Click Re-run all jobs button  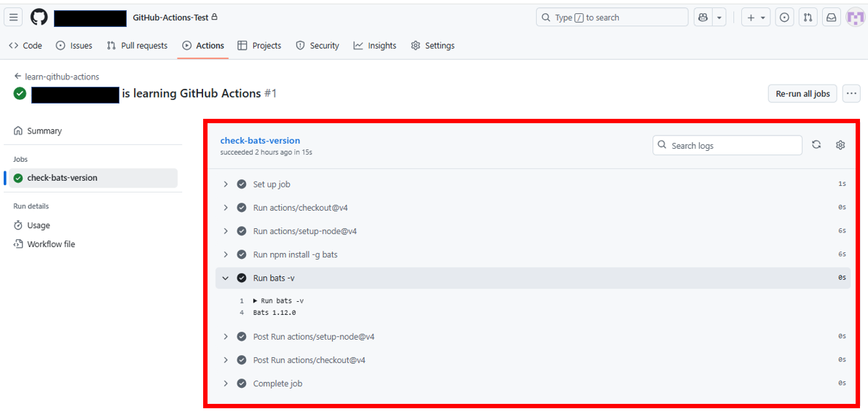(x=802, y=94)
